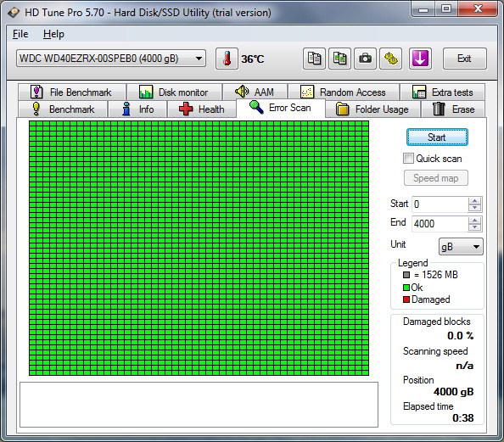Click the Extra tests tab icon
The height and width of the screenshot is (442, 504).
click(419, 92)
